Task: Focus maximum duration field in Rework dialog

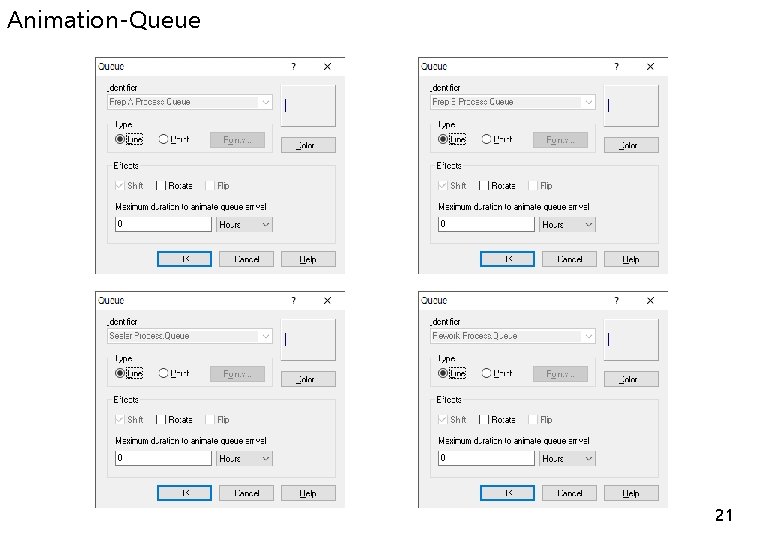Action: pyautogui.click(x=486, y=458)
